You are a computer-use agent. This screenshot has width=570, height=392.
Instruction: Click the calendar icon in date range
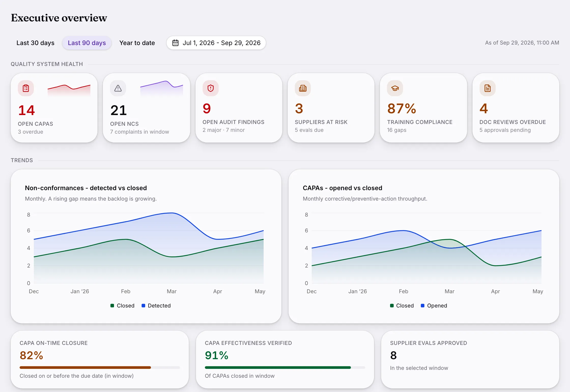point(175,43)
